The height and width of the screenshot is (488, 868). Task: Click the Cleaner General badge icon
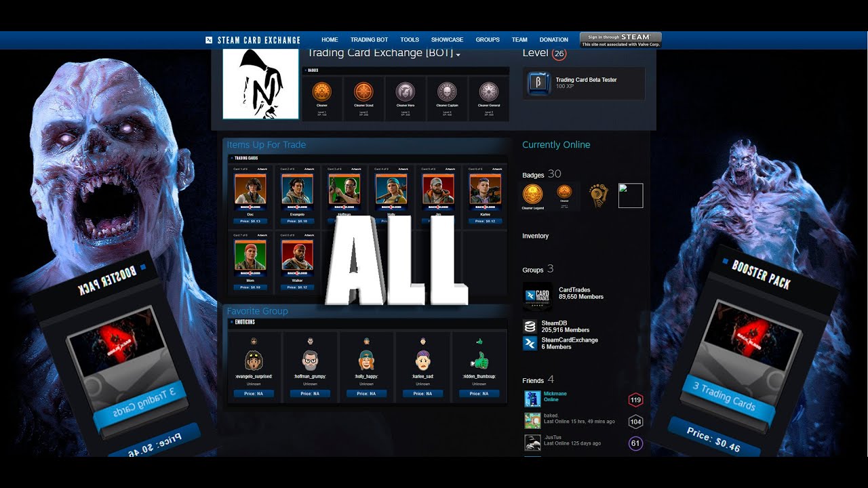489,91
